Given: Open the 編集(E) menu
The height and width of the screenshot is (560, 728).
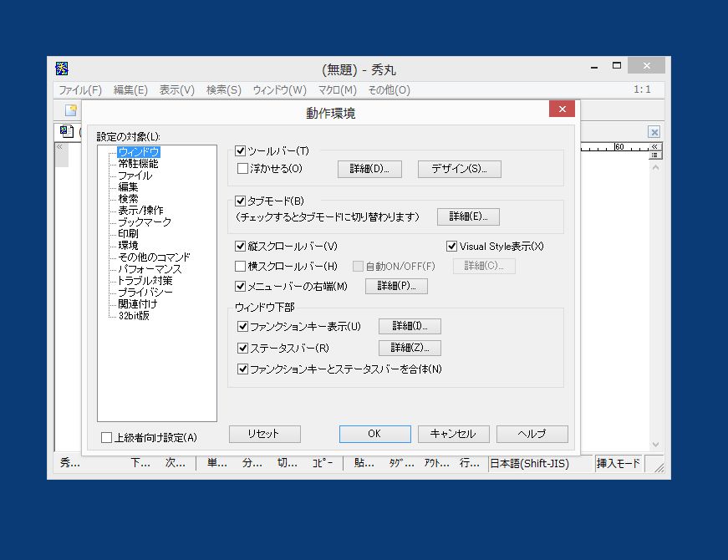Looking at the screenshot, I should 130,90.
